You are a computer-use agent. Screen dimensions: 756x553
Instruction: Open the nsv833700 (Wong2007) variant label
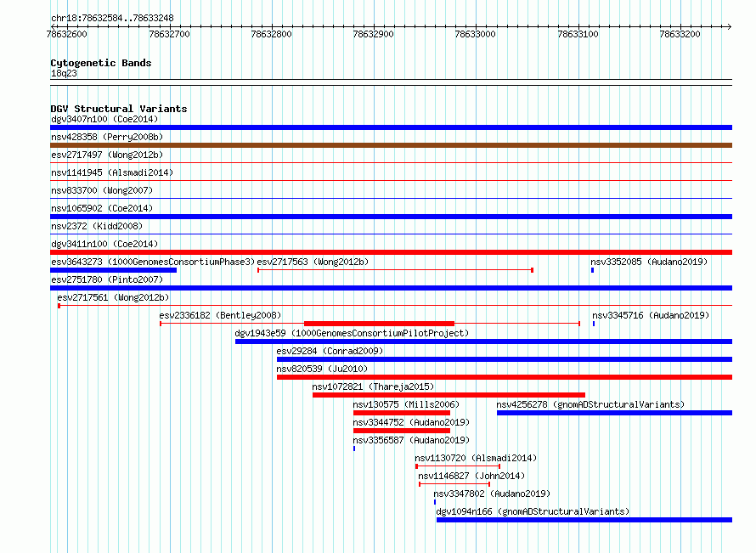tap(102, 190)
